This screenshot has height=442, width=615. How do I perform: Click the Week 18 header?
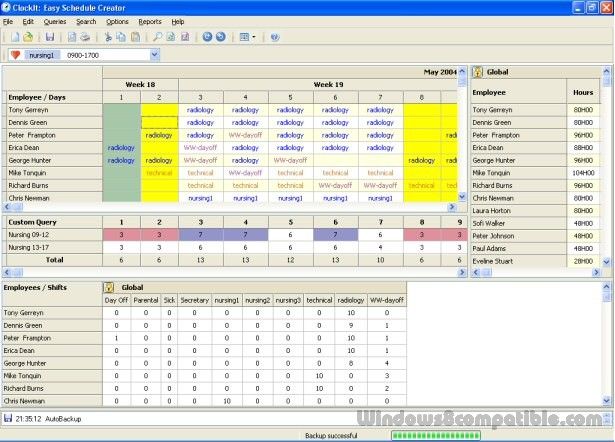140,84
